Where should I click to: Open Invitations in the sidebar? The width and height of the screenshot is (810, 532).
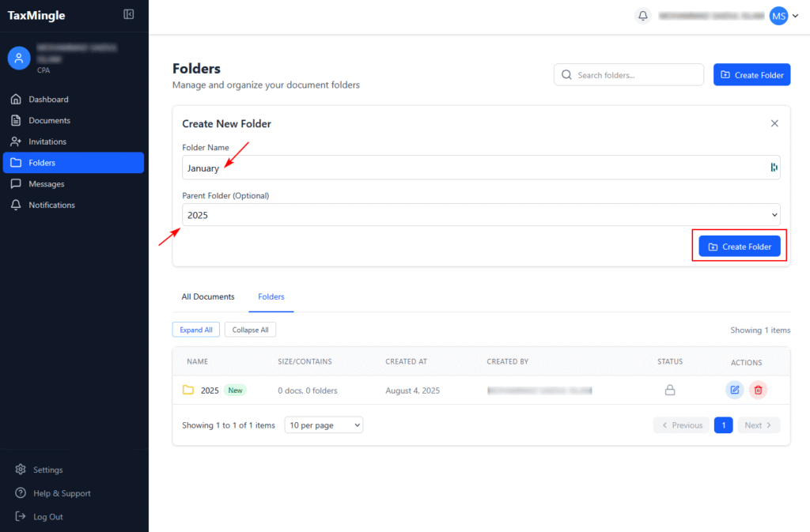tap(47, 141)
